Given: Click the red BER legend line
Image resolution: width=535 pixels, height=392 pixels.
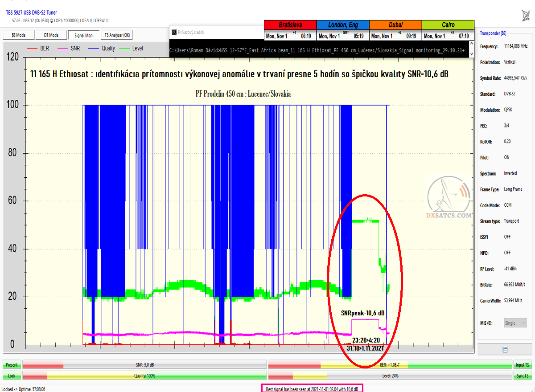Looking at the screenshot, I should [32, 49].
